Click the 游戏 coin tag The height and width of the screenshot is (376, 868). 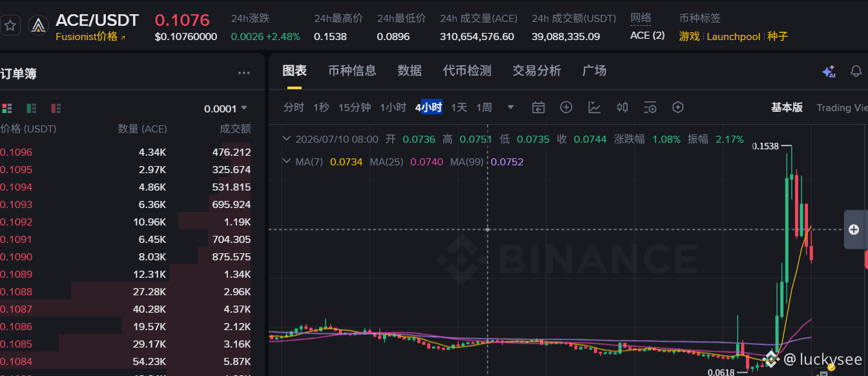pos(689,36)
